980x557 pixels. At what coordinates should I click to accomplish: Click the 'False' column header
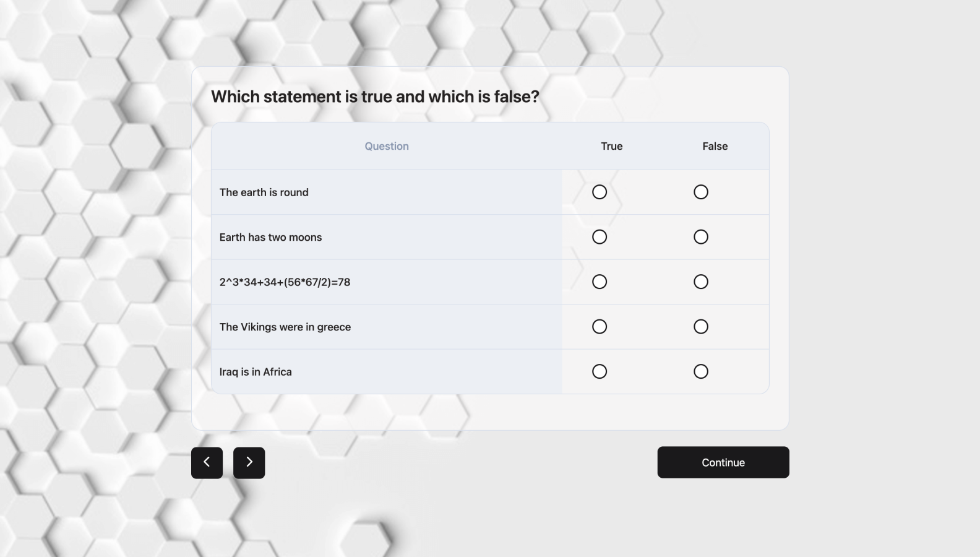[x=715, y=146]
